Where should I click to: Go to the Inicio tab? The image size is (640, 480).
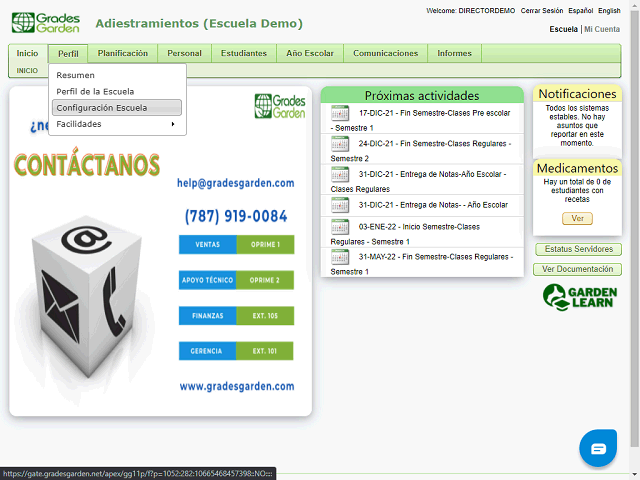coord(27,53)
